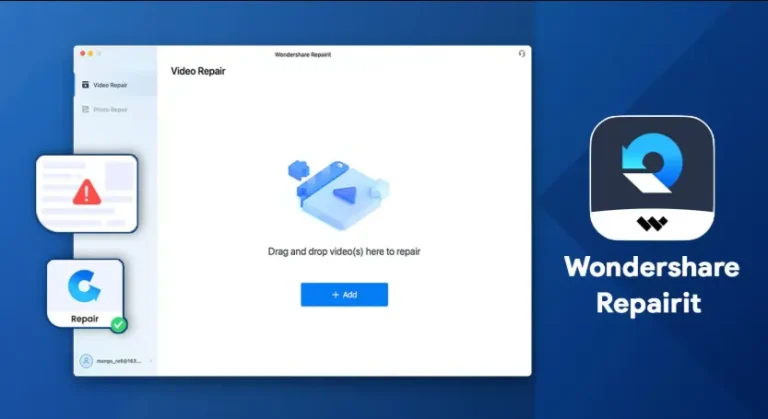
Task: Expand the account arrow beside the email
Action: click(x=150, y=361)
